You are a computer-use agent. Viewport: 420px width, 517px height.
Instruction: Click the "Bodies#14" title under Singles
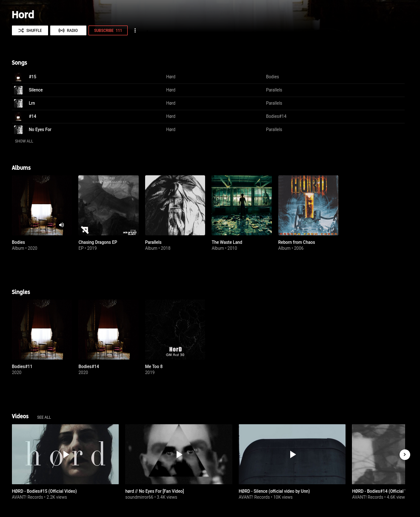tap(89, 367)
